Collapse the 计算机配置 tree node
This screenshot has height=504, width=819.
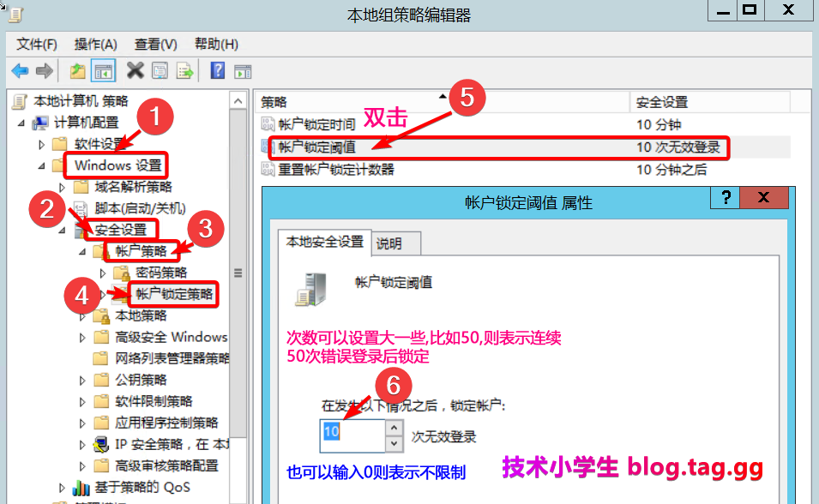(x=20, y=123)
